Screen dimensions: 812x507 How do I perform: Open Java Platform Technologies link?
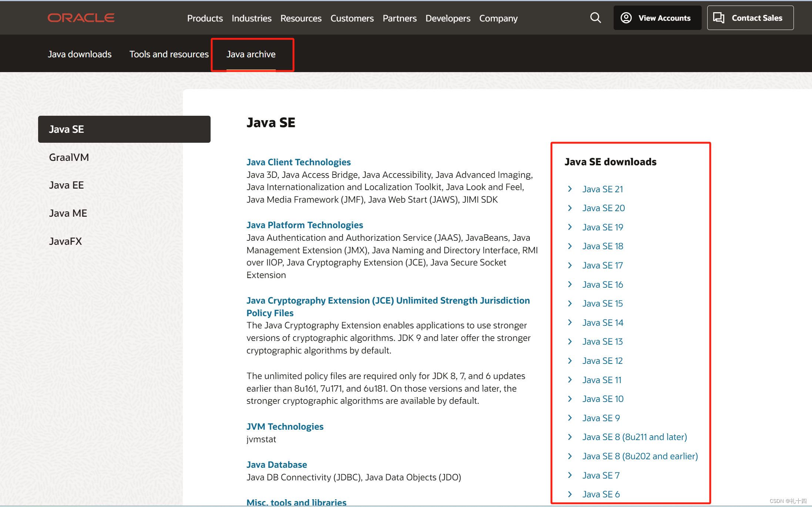click(x=305, y=225)
